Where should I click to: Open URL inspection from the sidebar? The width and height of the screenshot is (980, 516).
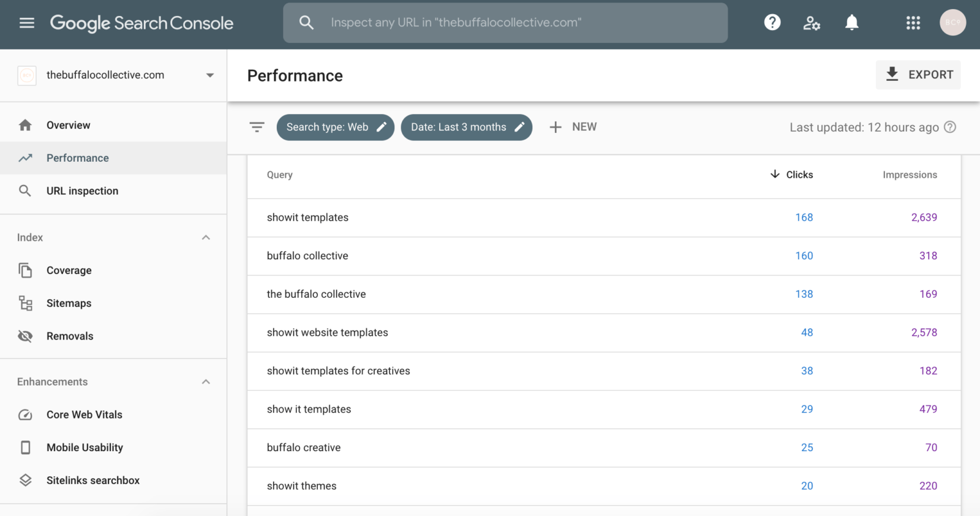(x=82, y=191)
